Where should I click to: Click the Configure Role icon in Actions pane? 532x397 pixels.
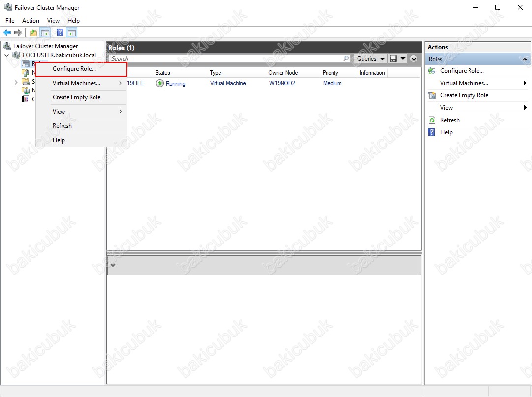point(432,71)
